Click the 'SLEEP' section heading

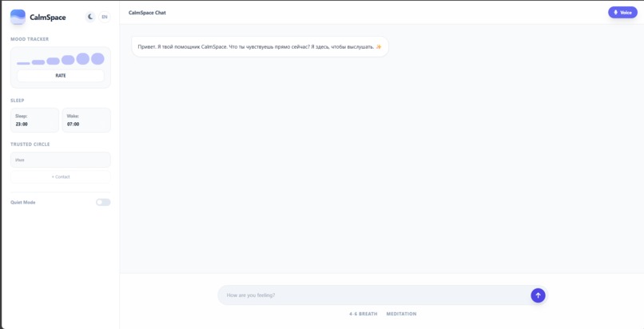pyautogui.click(x=18, y=101)
